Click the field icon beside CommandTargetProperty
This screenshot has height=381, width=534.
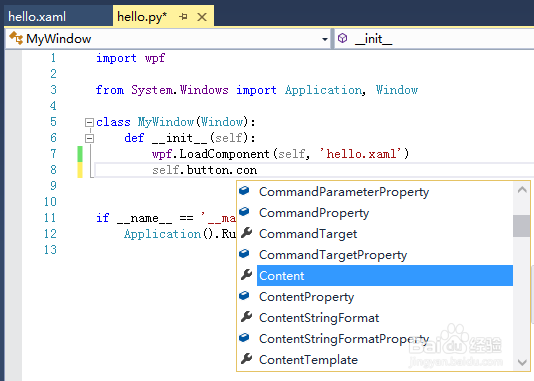(x=245, y=254)
